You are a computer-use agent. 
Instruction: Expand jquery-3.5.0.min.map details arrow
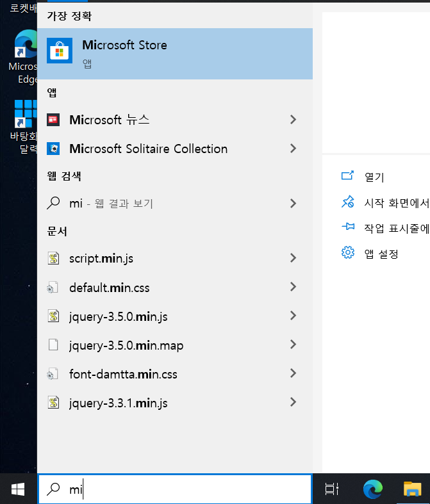tap(293, 345)
